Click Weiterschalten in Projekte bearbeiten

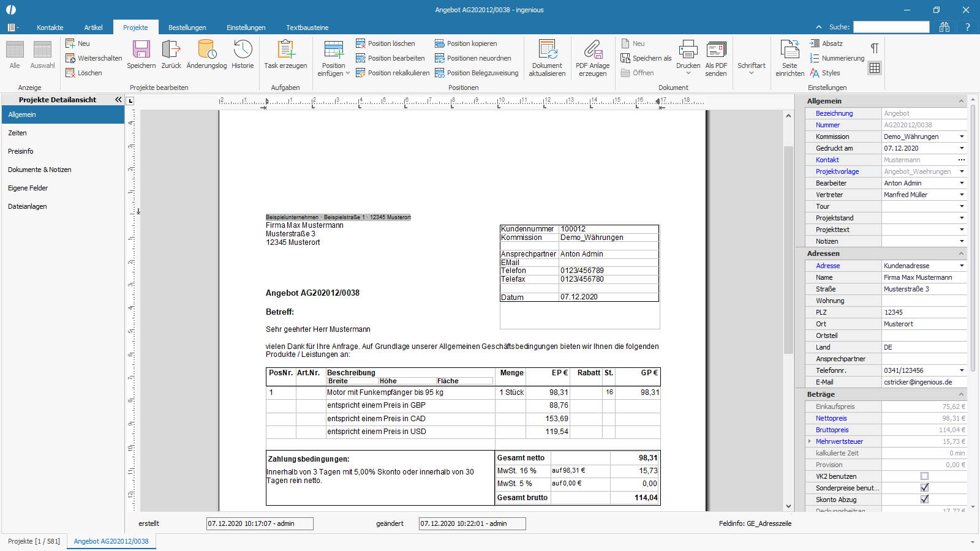pyautogui.click(x=94, y=58)
